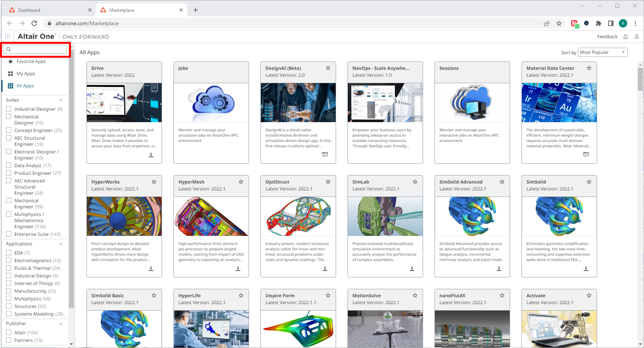Go to Favorite Apps list
Screen dimensions: 644x348
(x=31, y=61)
